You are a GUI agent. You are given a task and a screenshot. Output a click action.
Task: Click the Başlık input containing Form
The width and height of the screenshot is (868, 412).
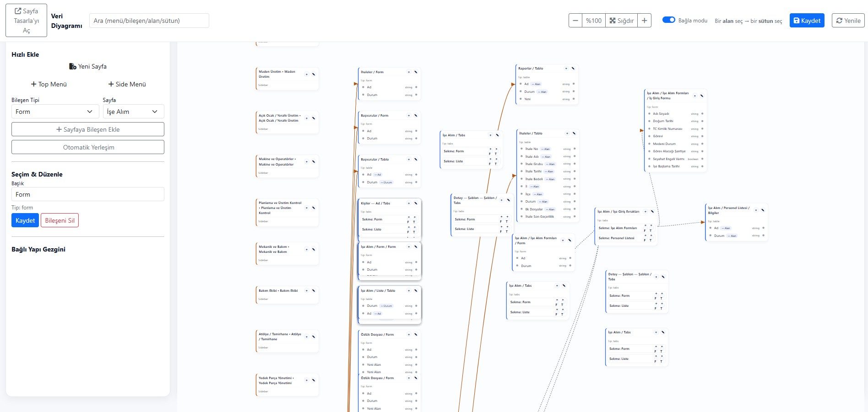tap(87, 194)
